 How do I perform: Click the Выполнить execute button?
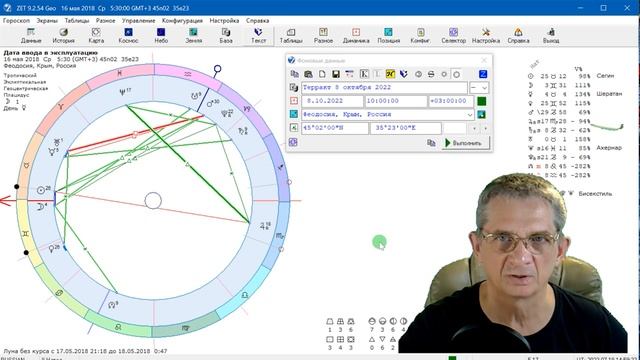pos(465,143)
